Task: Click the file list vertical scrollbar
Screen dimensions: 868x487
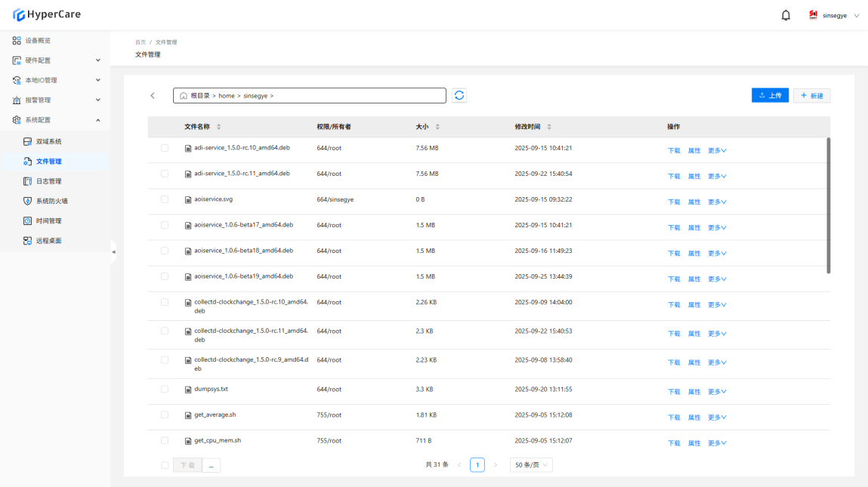Action: point(829,205)
